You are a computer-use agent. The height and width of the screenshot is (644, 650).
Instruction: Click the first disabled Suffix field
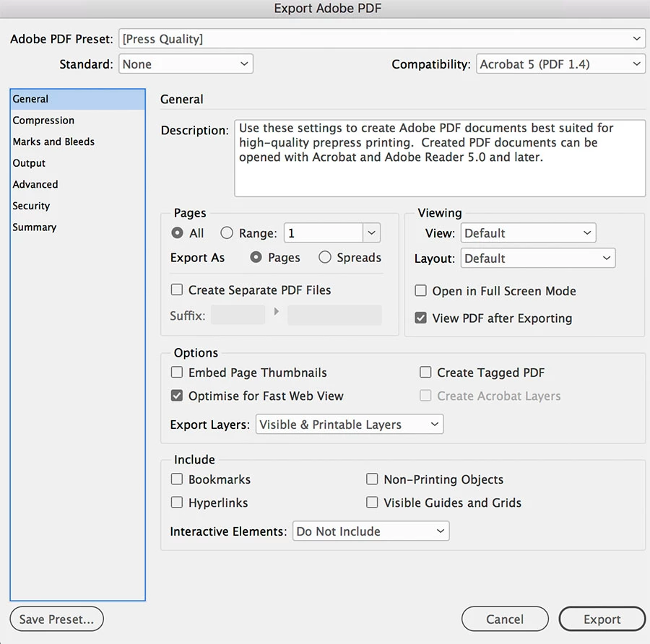(x=238, y=315)
